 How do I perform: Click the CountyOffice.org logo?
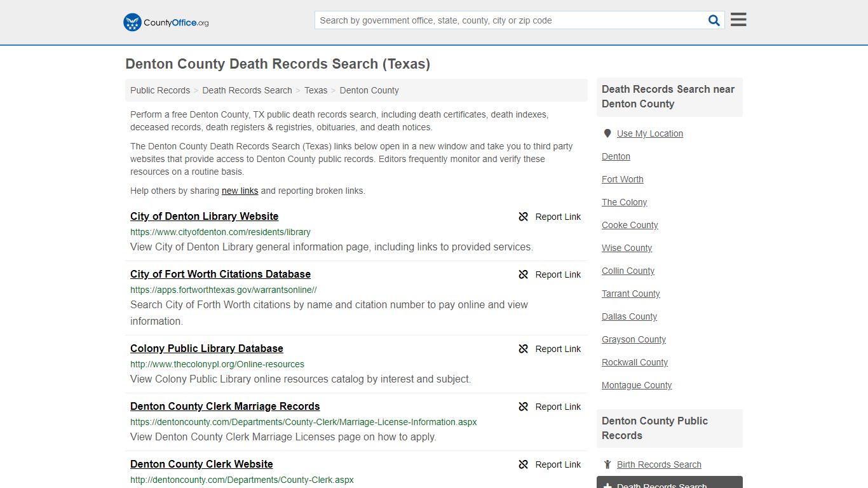(166, 22)
